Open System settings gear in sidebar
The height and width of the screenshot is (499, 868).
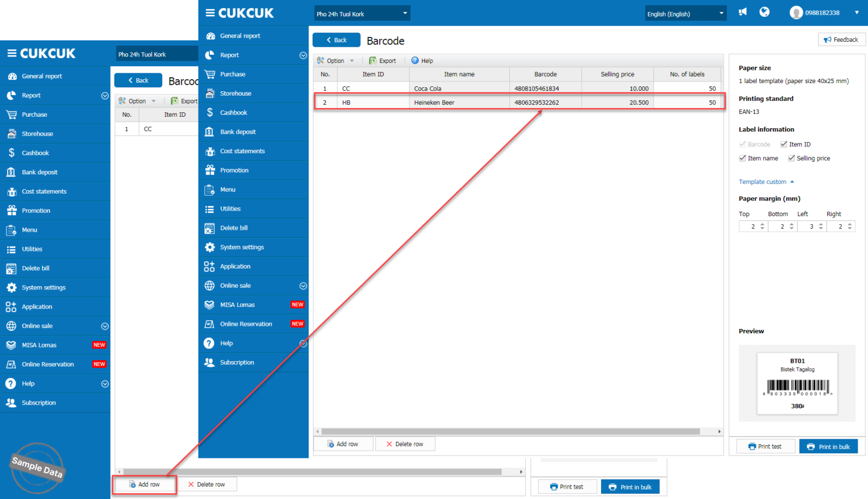[x=241, y=247]
